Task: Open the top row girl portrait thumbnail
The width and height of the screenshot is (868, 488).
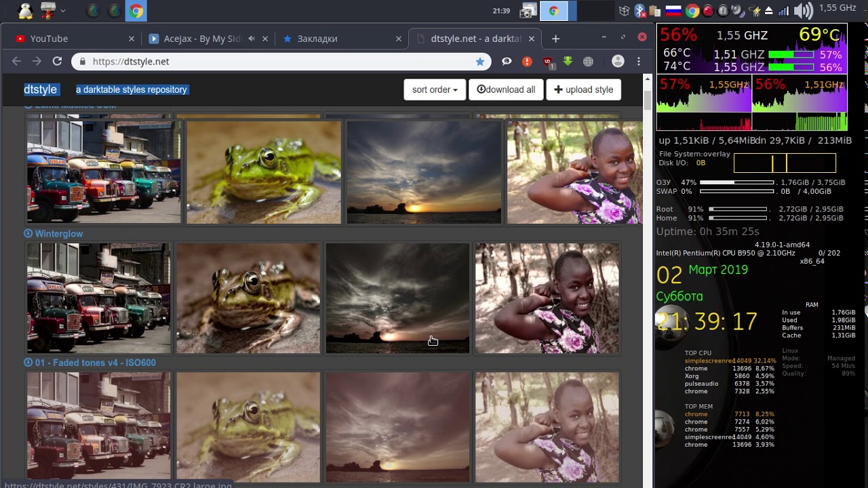Action: [574, 172]
